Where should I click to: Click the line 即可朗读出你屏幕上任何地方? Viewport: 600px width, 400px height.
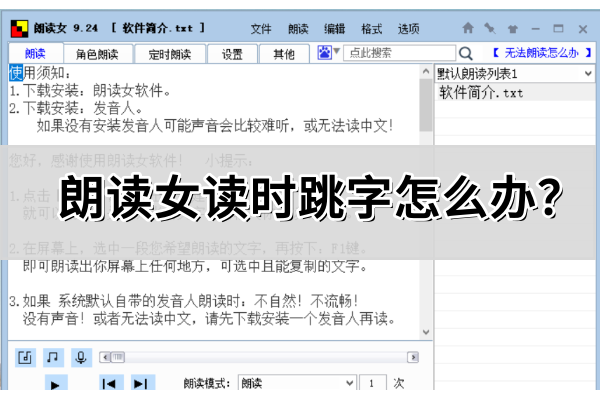(x=195, y=266)
